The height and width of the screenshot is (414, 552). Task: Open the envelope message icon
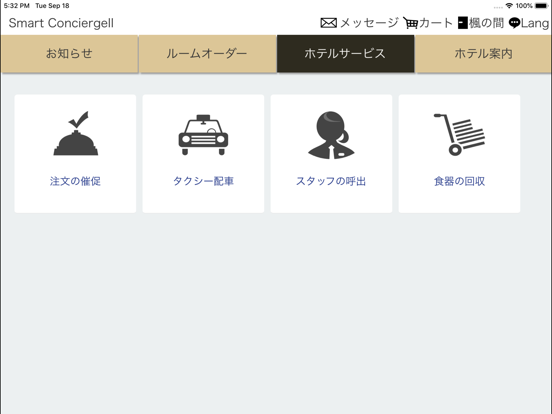click(x=328, y=23)
